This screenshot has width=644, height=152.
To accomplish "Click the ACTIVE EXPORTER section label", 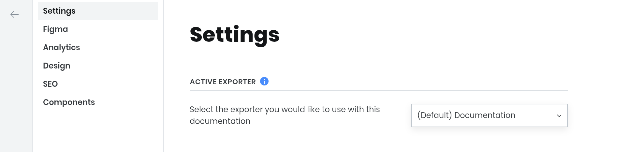I will (x=223, y=82).
